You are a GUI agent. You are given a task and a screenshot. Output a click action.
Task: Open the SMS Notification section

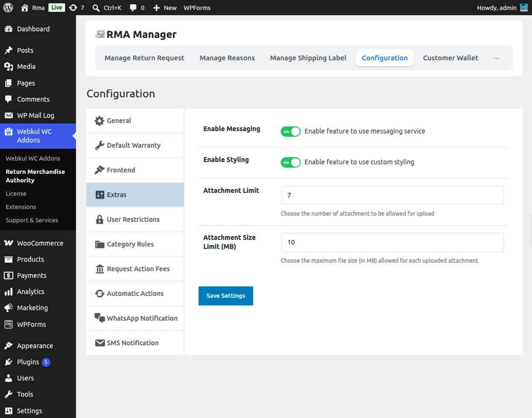[135, 343]
